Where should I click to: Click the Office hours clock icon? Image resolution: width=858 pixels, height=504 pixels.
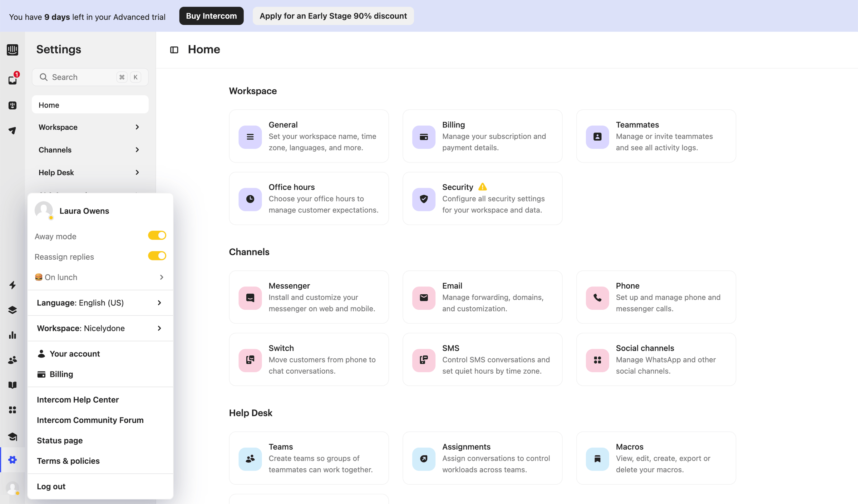click(250, 199)
